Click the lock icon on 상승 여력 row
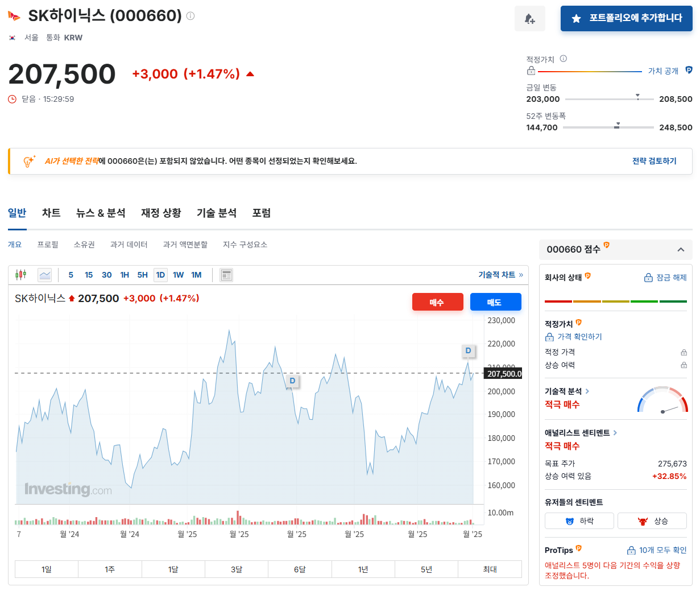700x603 pixels. (684, 365)
